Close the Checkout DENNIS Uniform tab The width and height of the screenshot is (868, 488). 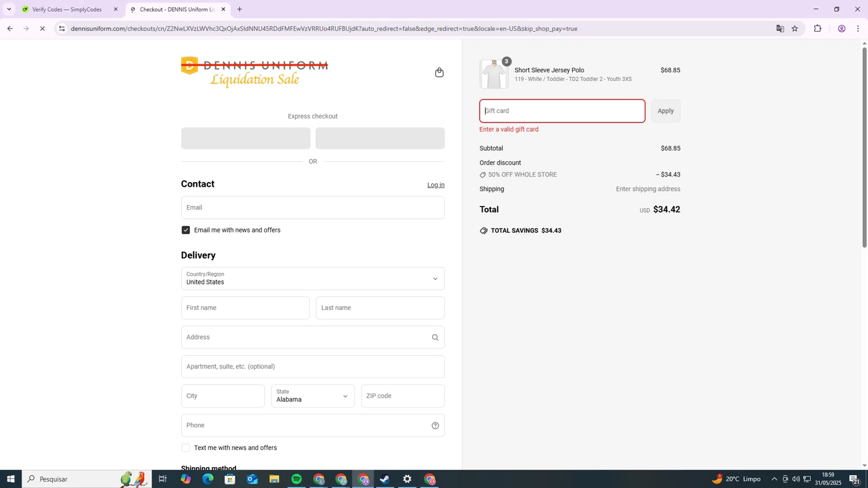pyautogui.click(x=223, y=9)
